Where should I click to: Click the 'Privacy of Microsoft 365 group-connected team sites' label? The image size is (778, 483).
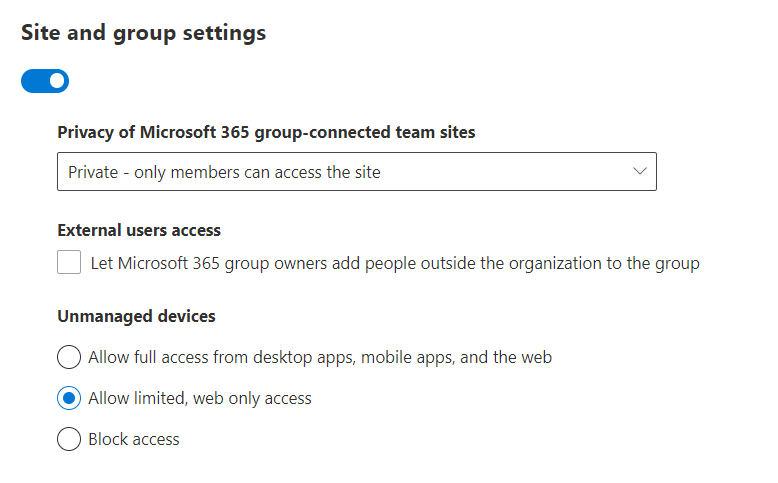click(266, 132)
